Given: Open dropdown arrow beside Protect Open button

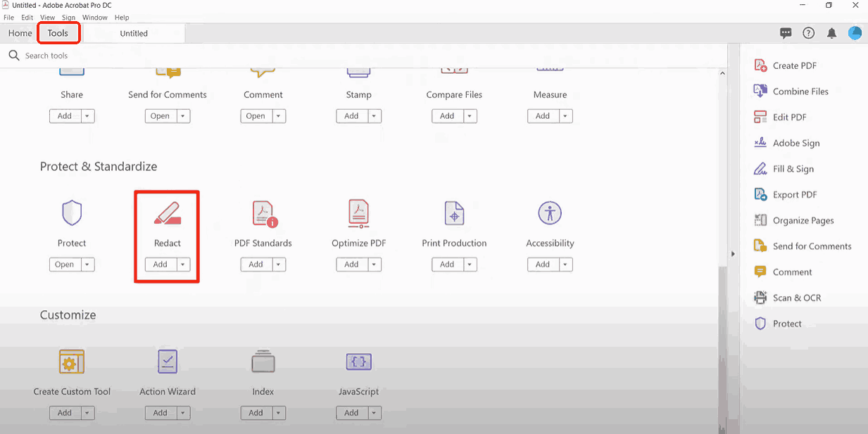Looking at the screenshot, I should pos(87,264).
